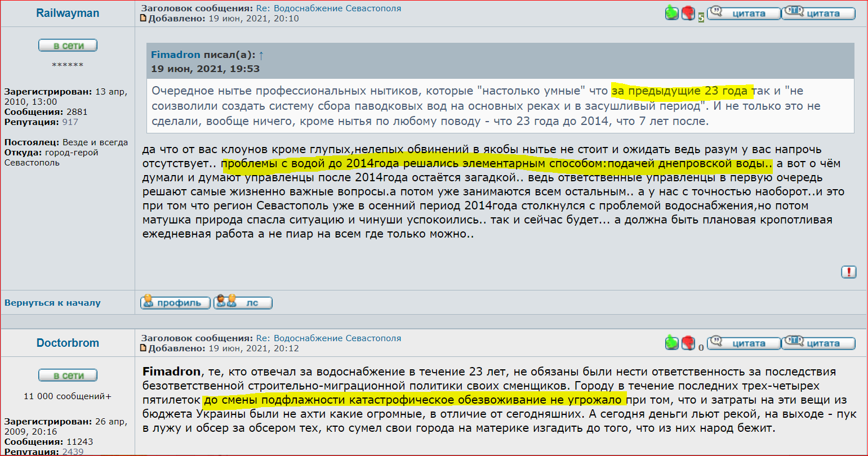
Task: Jump to quoted Fimadron post via arrow
Action: (261, 55)
